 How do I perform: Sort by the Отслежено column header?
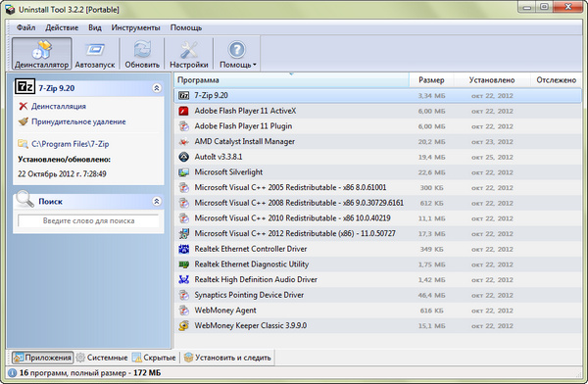(x=556, y=80)
